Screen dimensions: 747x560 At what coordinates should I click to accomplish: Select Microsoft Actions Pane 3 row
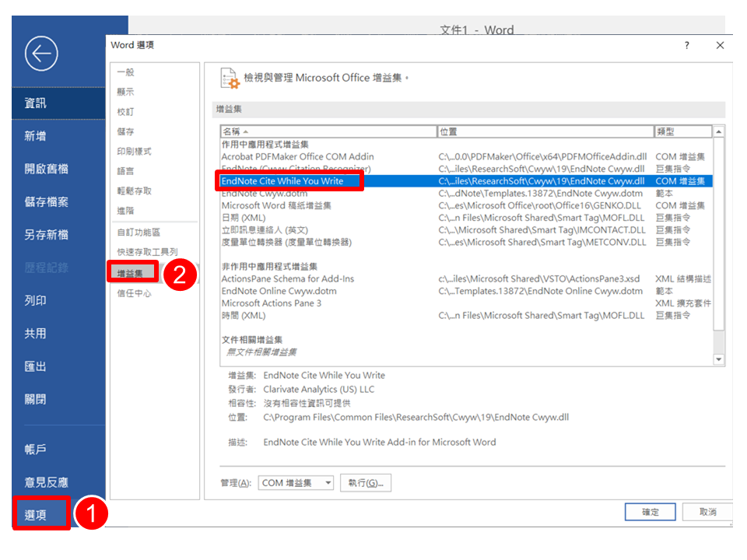tap(466, 303)
